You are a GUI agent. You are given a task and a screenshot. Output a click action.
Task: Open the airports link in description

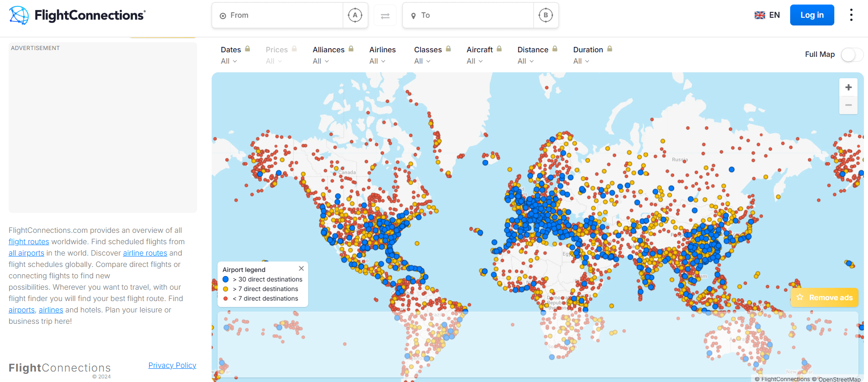(22, 310)
